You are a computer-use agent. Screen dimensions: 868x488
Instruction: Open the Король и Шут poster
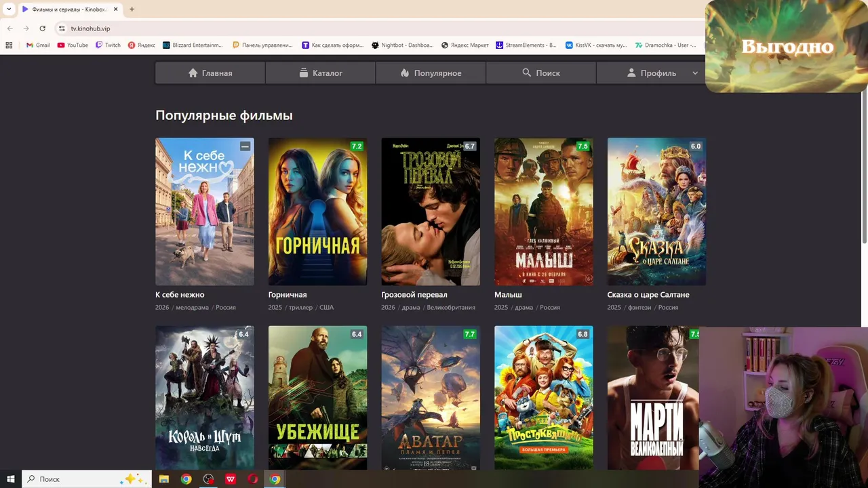coord(205,398)
